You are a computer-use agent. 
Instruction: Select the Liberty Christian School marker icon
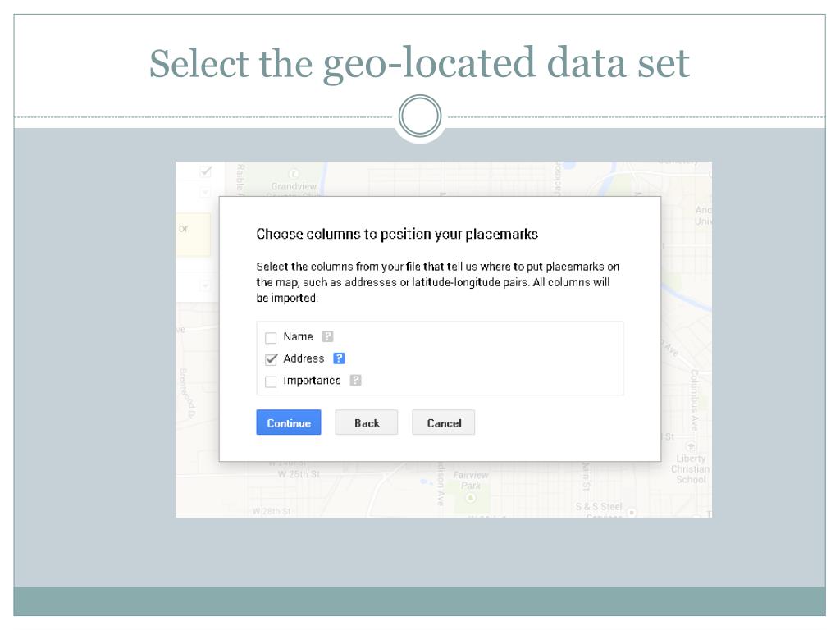(691, 445)
